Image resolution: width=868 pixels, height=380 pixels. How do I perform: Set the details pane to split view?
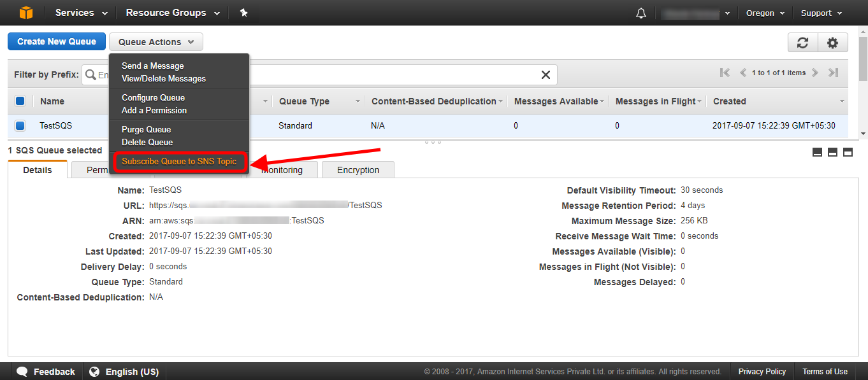tap(832, 152)
